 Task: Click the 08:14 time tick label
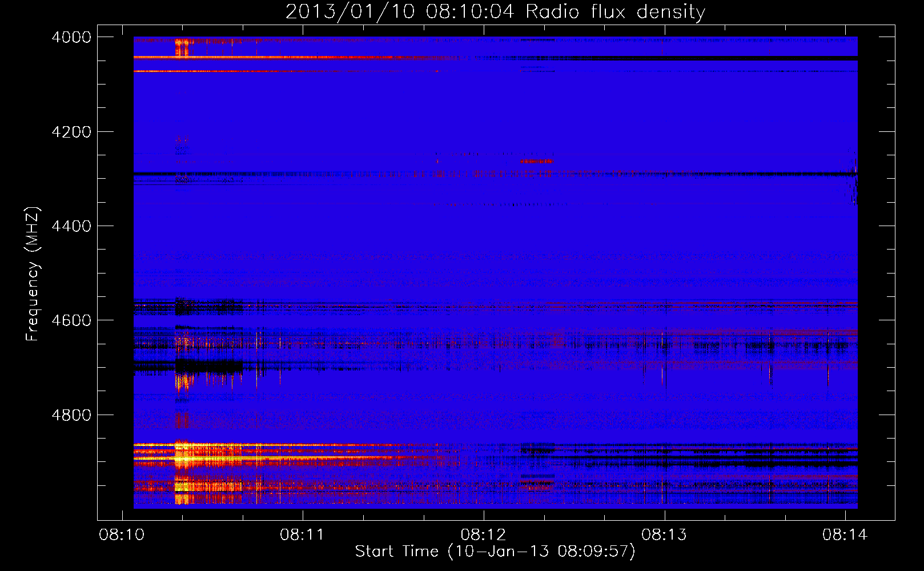845,534
